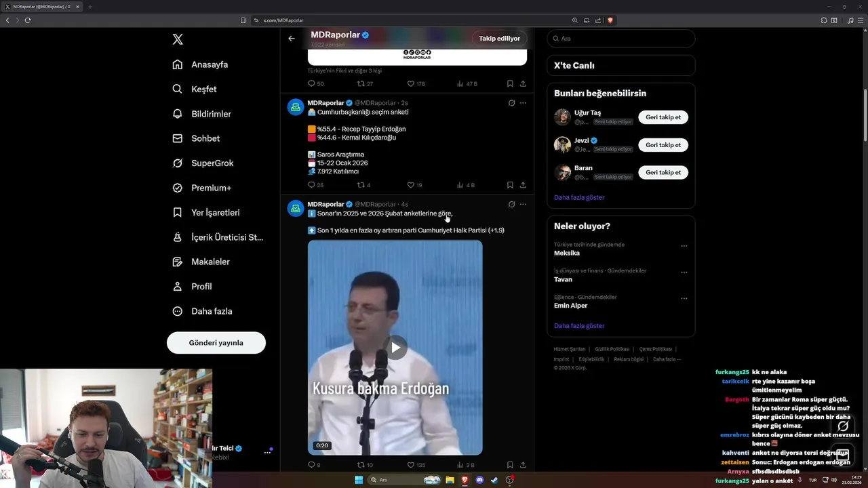Open SuperGrok in sidebar
This screenshot has width=868, height=488.
203,163
